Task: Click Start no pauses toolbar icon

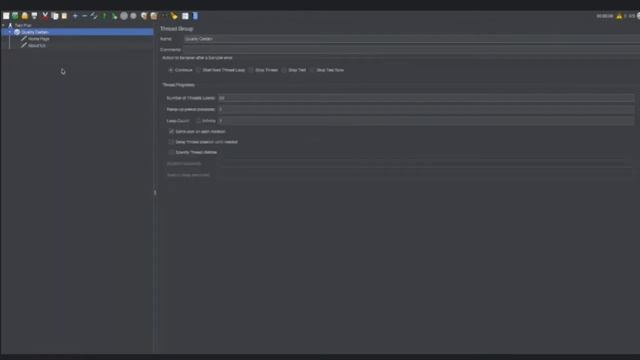Action: coord(114,16)
